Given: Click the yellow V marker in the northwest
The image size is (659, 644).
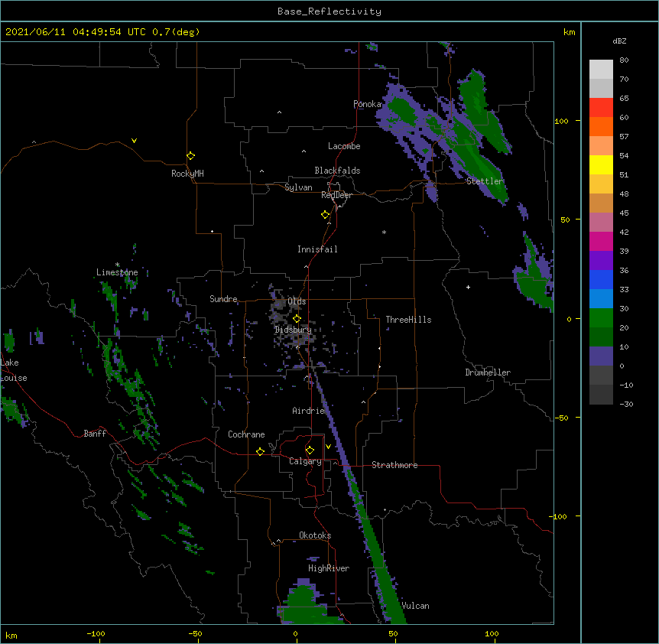Looking at the screenshot, I should tap(134, 141).
